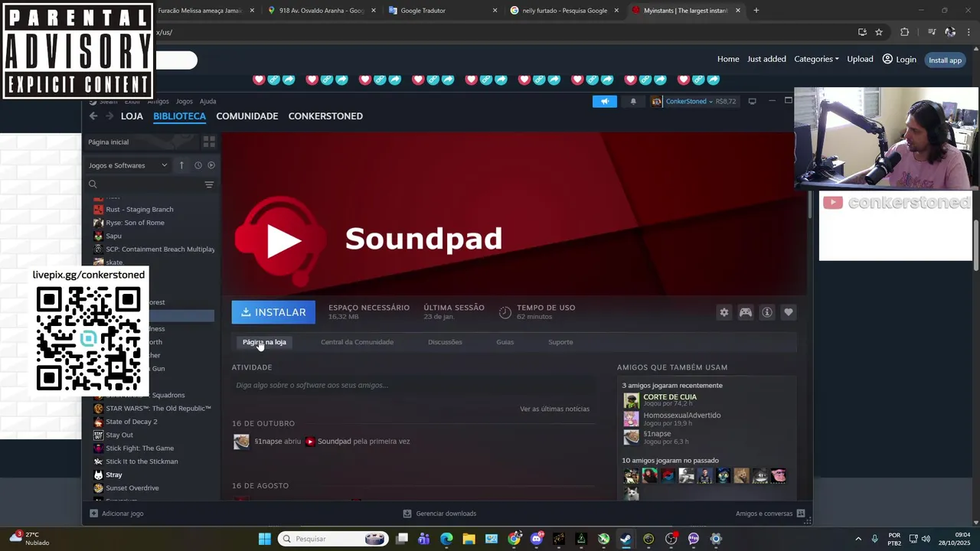Click Página inicial in library sidebar
This screenshot has height=551, width=980.
pos(108,142)
